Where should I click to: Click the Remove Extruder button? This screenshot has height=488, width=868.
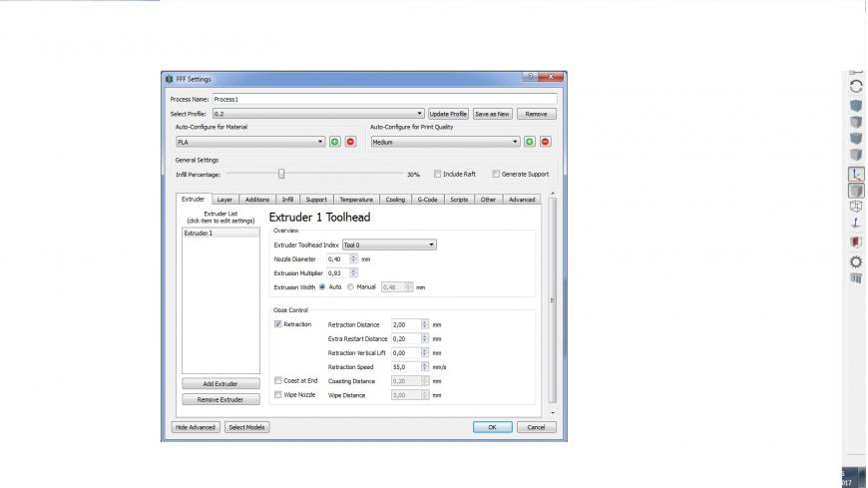click(220, 399)
